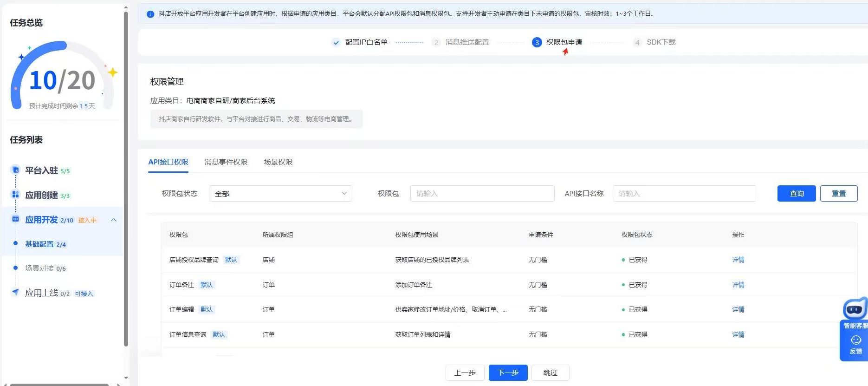Open the 智能客服 robot assistant
The height and width of the screenshot is (386, 868).
click(x=855, y=309)
